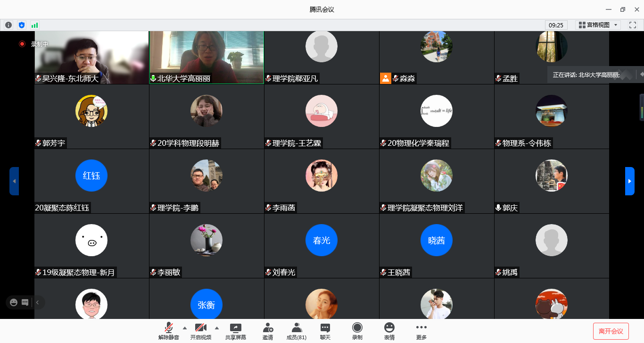Image resolution: width=644 pixels, height=343 pixels.
Task: Toggle 开启视频 camera button
Action: click(x=200, y=331)
